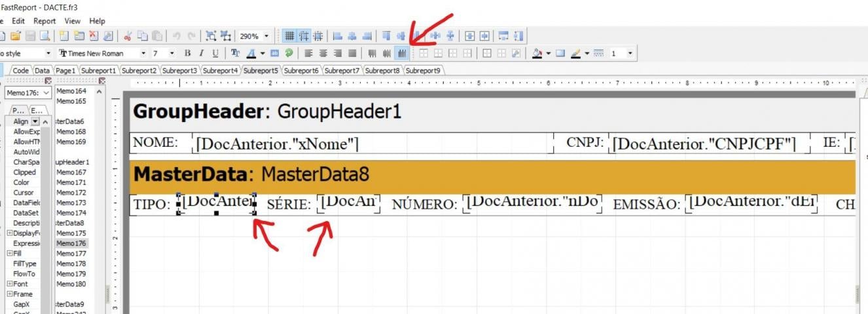868x314 pixels.
Task: Open font settings icon
Action: tap(235, 53)
